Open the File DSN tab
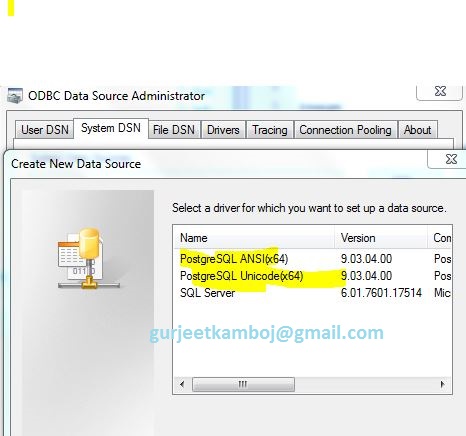The image size is (466, 436). (x=174, y=130)
